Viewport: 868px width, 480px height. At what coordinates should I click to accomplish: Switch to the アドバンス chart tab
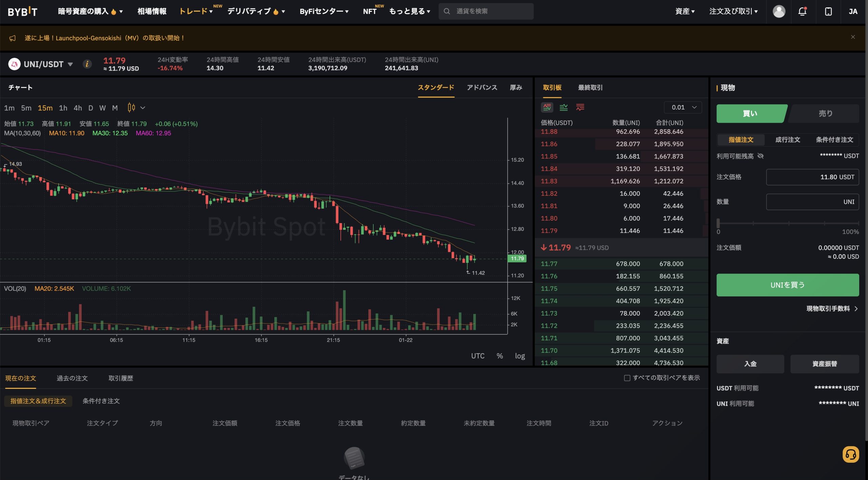(481, 87)
